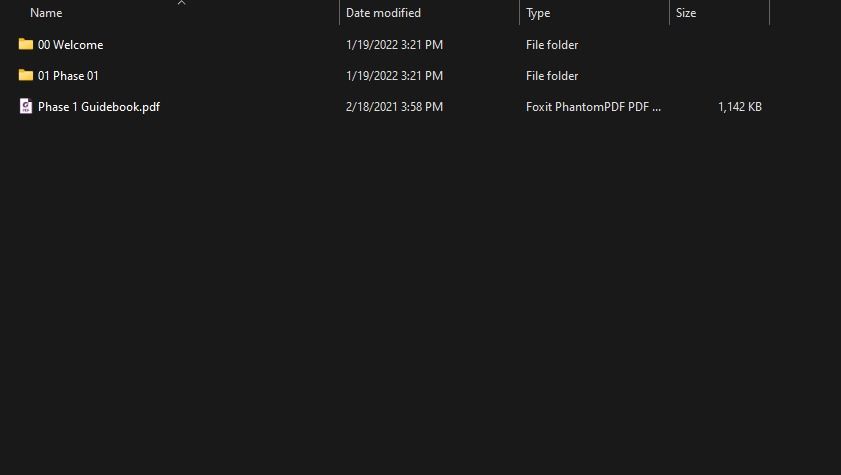Click the Foxit PhantomPDF type entry

coord(593,107)
